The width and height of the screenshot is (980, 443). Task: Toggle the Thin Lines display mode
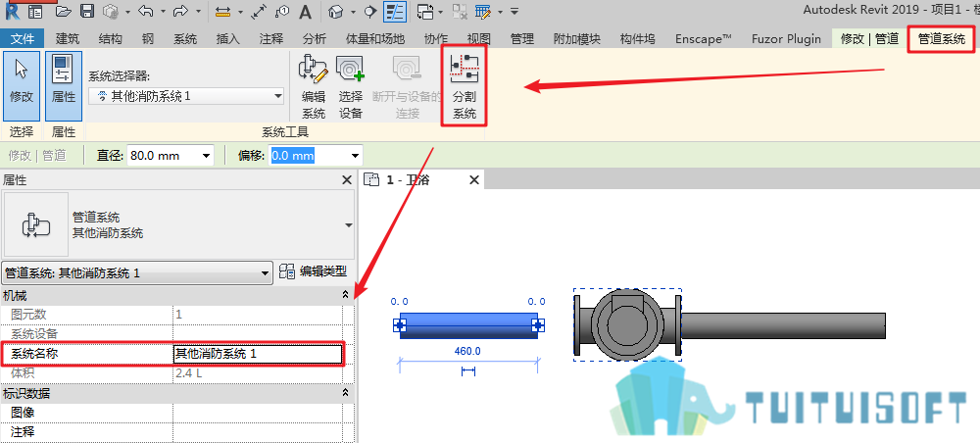tap(395, 11)
